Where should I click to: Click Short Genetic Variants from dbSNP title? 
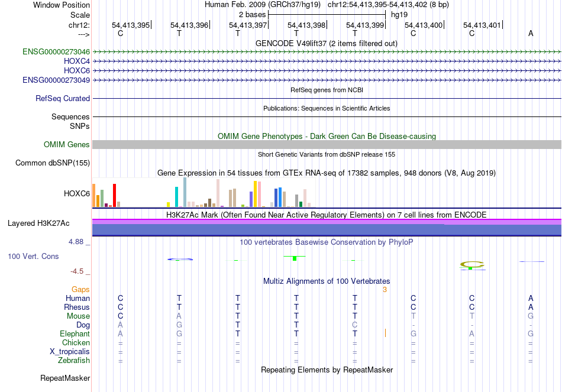[x=327, y=154]
